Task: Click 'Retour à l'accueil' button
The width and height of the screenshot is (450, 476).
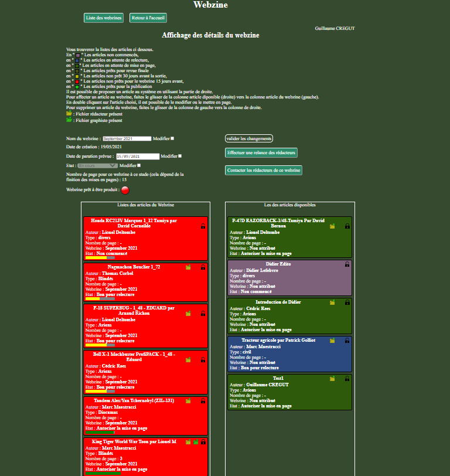Action: [148, 18]
